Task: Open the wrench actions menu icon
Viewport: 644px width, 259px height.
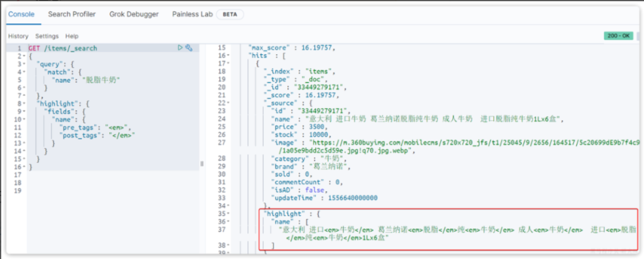Action: point(188,48)
